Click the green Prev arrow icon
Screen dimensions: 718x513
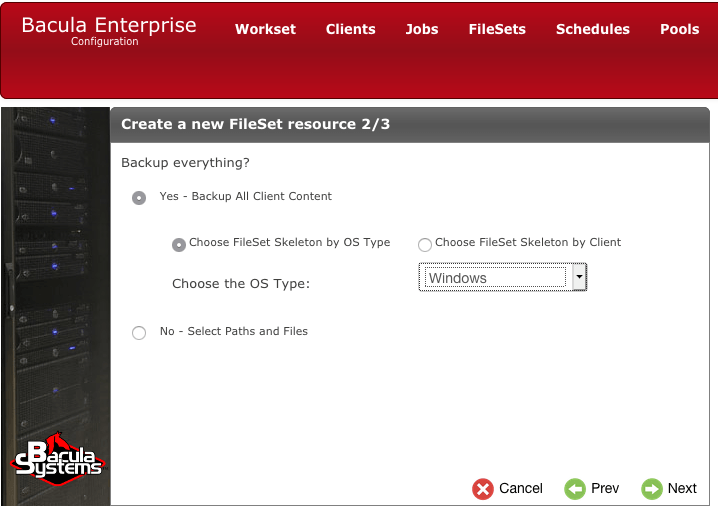pos(575,489)
